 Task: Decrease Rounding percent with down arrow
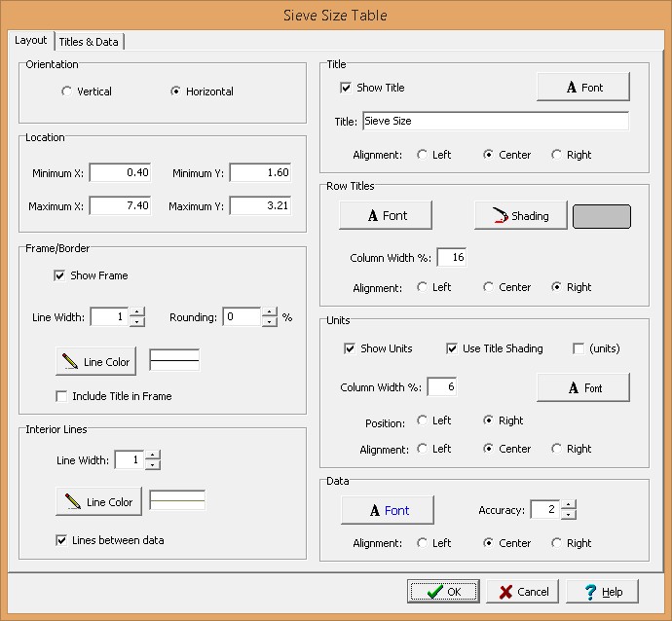(x=270, y=322)
